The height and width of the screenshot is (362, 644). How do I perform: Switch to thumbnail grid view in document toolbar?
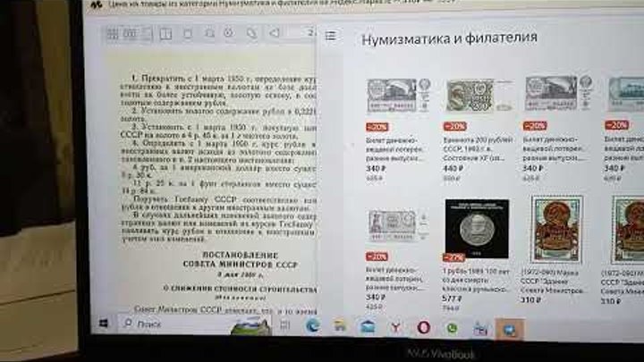113,34
